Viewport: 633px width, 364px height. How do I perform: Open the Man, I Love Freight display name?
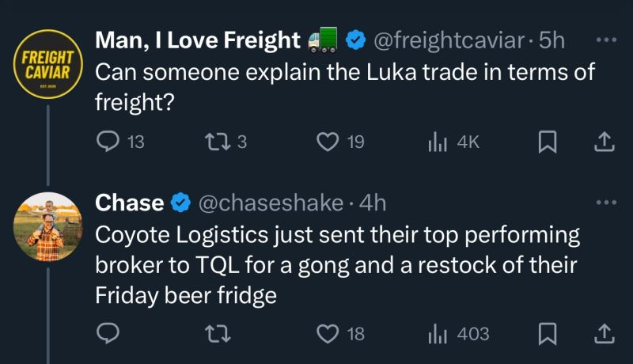[198, 40]
